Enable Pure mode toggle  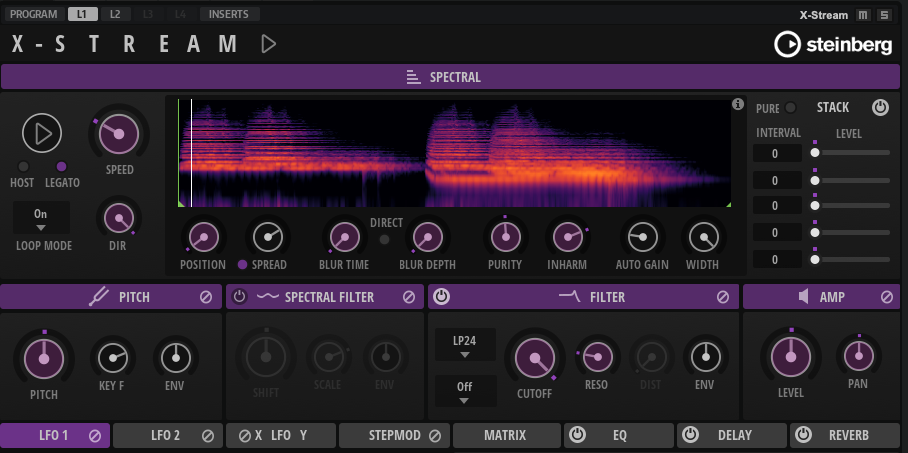tap(790, 108)
